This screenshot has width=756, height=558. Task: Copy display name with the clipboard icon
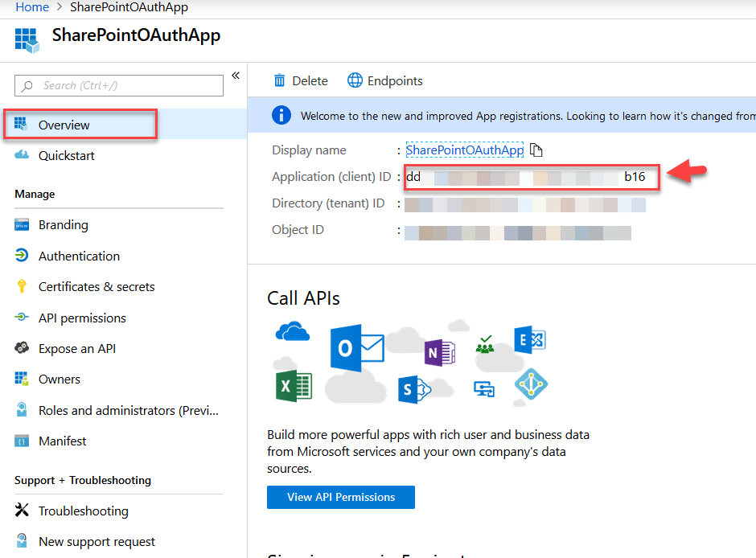[536, 150]
